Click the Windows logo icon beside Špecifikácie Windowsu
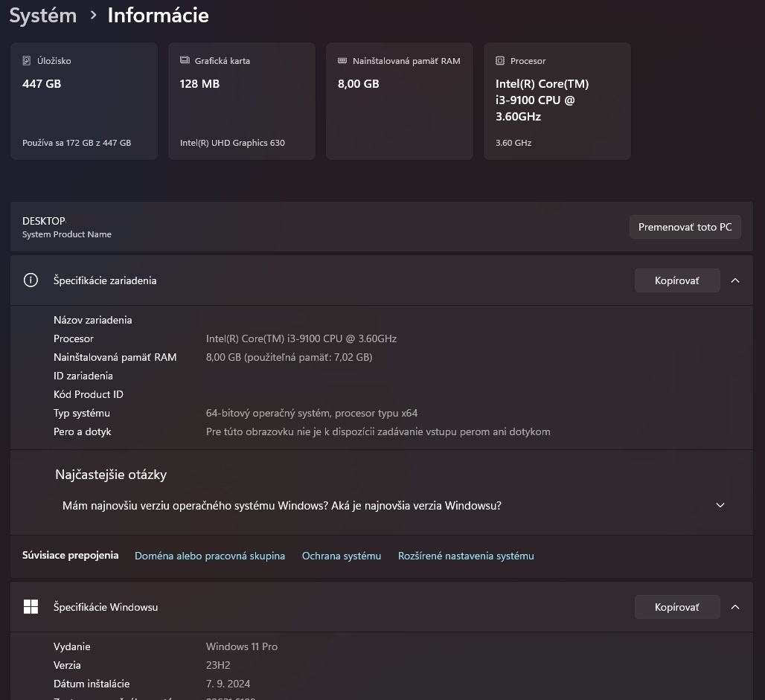 (31, 607)
